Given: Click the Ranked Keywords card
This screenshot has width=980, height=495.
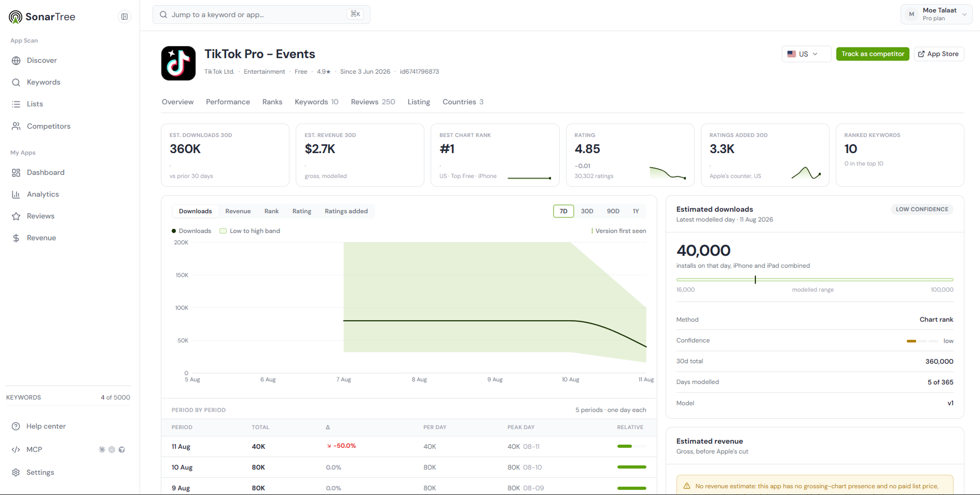Looking at the screenshot, I should tap(900, 155).
